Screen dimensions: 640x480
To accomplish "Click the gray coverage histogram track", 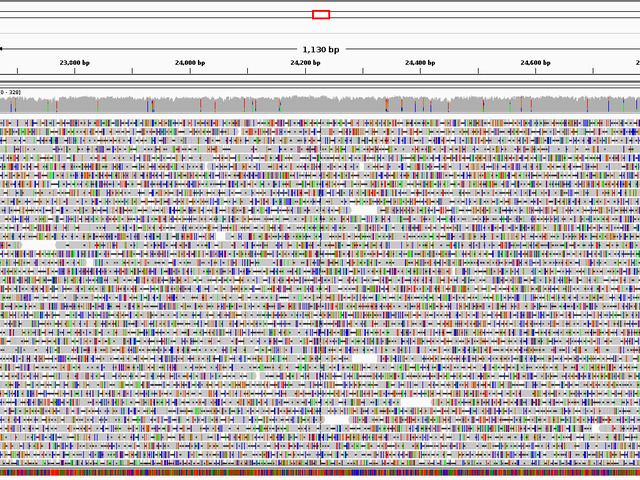I will (320, 104).
